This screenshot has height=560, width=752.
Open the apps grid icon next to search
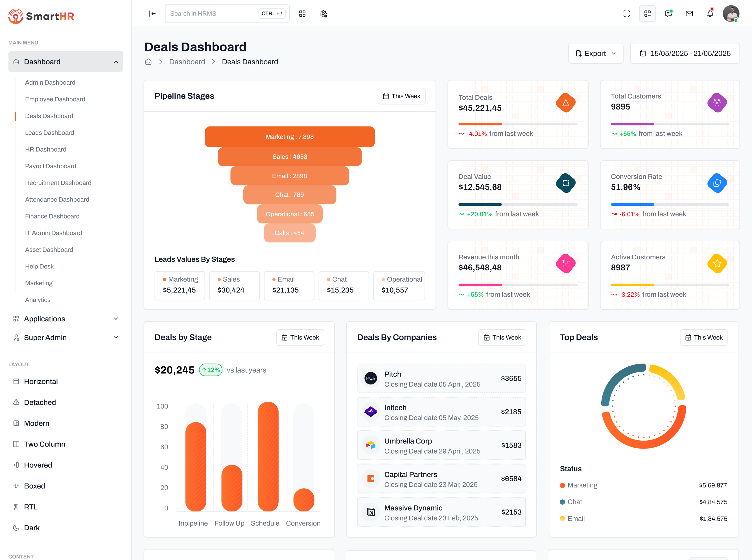coord(302,14)
